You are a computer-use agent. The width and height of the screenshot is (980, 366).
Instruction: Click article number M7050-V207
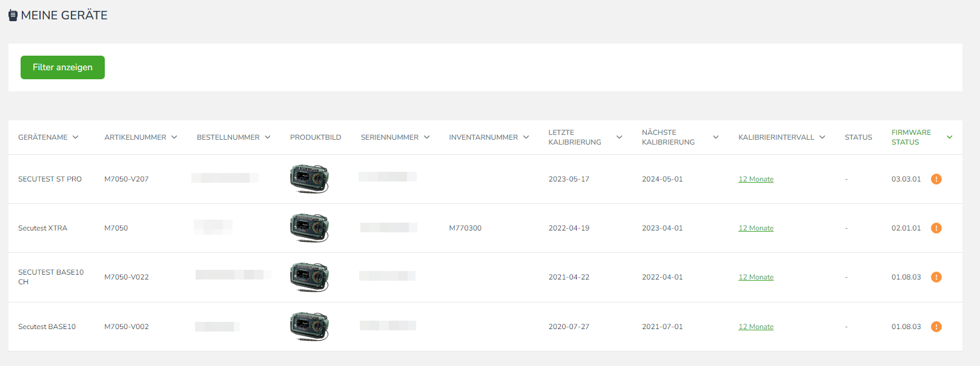coord(127,179)
